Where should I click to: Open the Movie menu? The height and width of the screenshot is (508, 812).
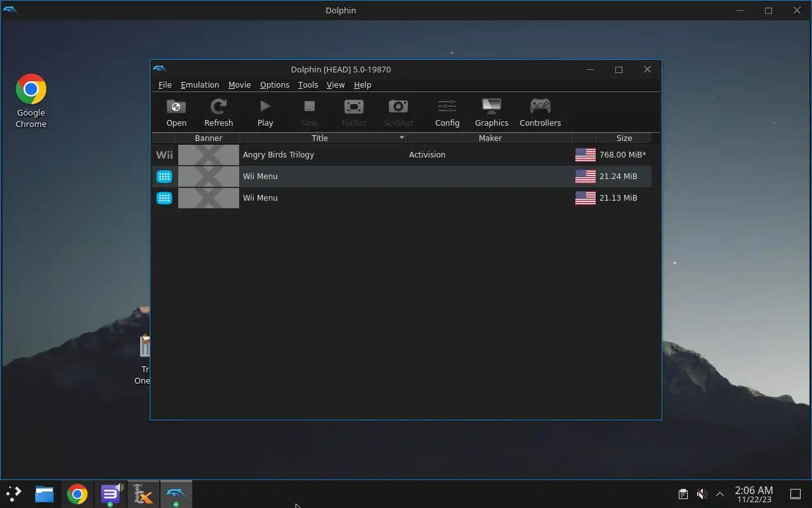pyautogui.click(x=239, y=85)
